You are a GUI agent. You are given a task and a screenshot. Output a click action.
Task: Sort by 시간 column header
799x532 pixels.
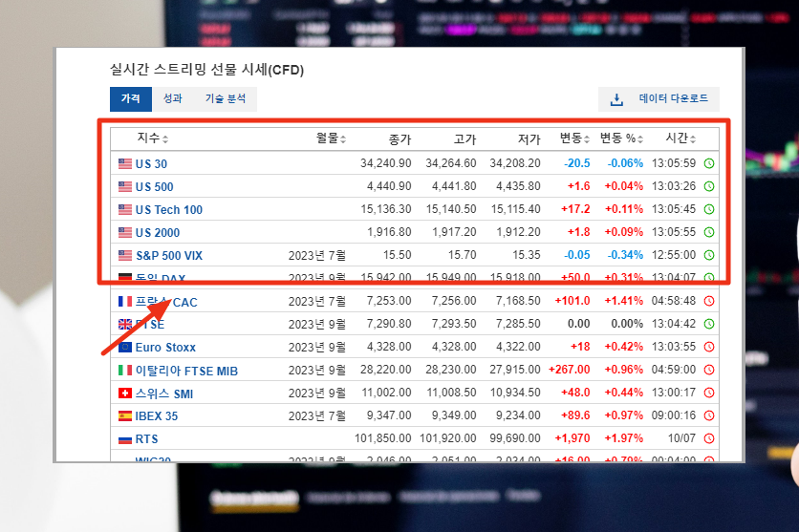pos(680,138)
